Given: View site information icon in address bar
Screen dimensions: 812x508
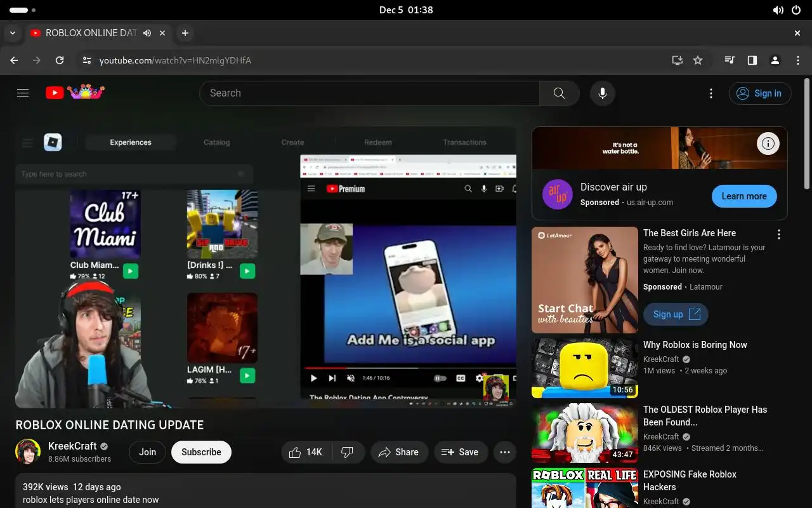Looking at the screenshot, I should pyautogui.click(x=87, y=60).
